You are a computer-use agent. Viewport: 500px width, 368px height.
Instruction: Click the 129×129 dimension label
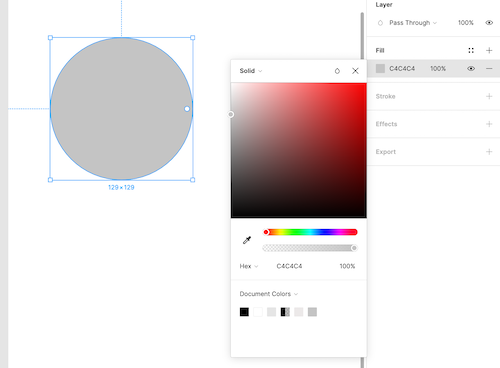[x=121, y=187]
